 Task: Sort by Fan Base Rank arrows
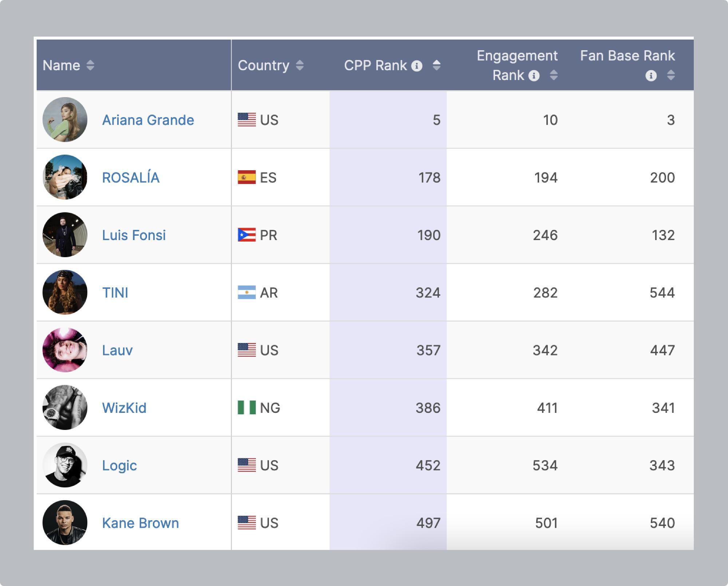pos(671,75)
